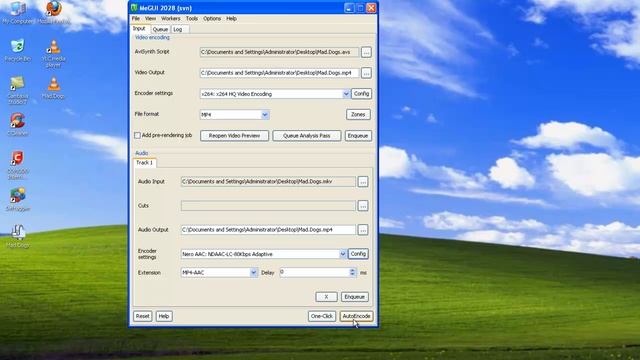Click the AviSynth Script path field
The height and width of the screenshot is (360, 640).
tap(280, 52)
